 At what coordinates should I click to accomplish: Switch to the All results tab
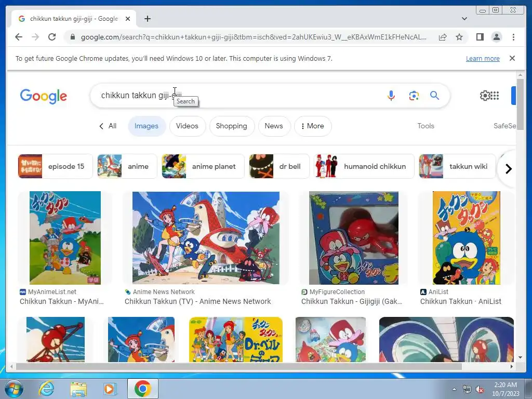click(x=108, y=126)
